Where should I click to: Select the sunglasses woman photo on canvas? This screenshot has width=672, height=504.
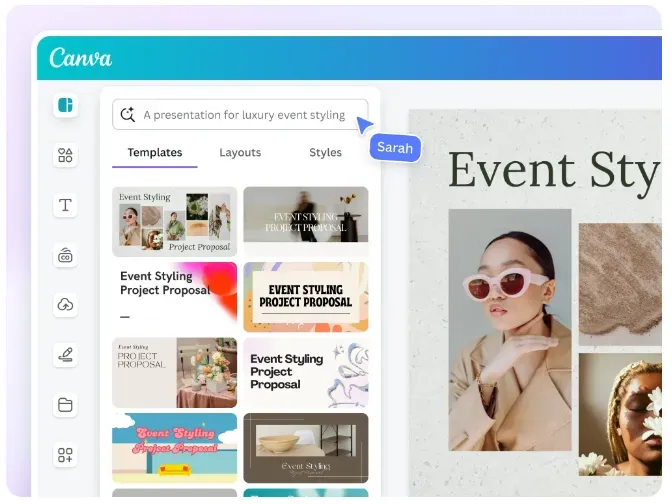[x=510, y=330]
